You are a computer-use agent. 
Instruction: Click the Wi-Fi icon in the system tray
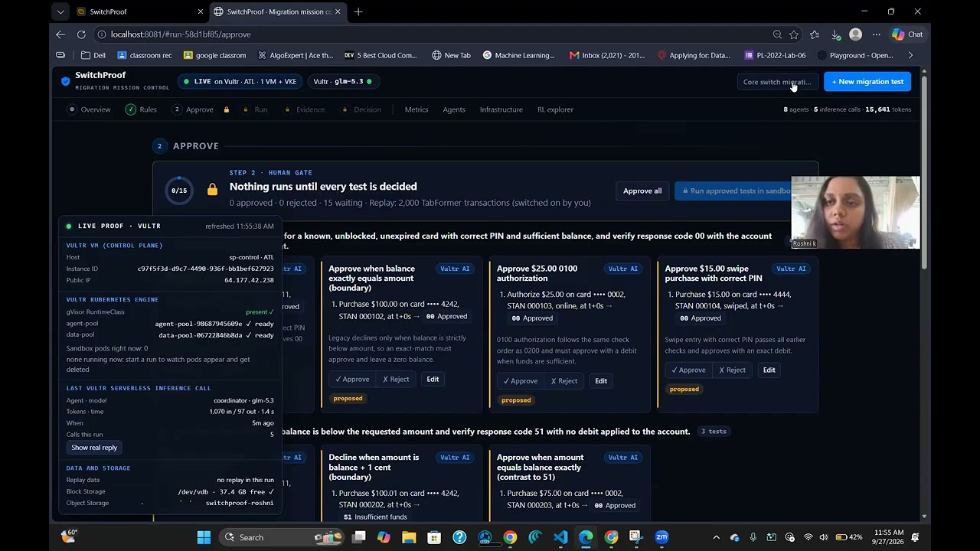coord(808,537)
